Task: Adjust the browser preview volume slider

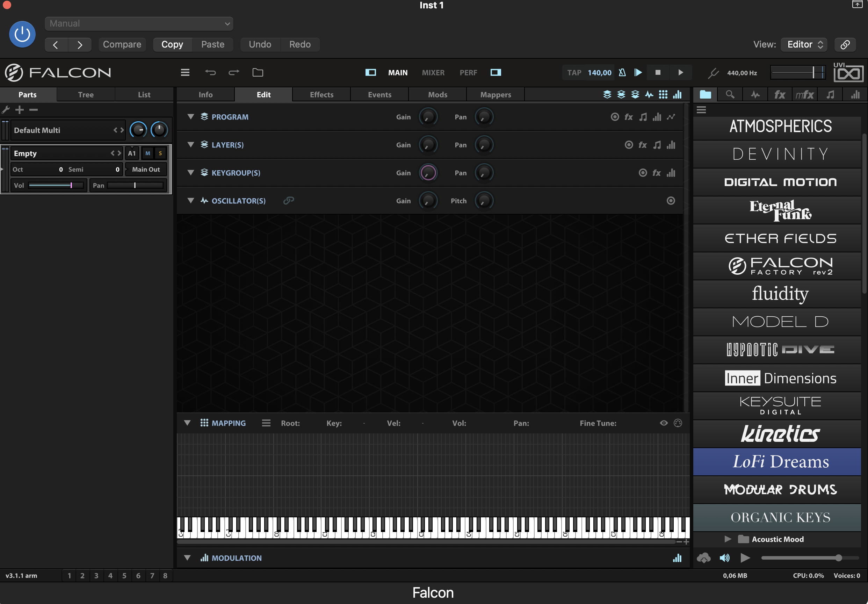Action: [810, 558]
